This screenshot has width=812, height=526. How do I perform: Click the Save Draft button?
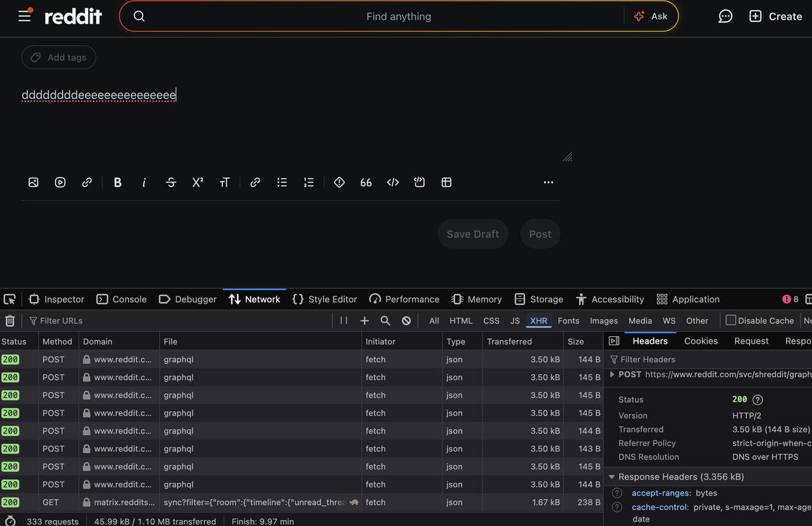click(x=473, y=233)
